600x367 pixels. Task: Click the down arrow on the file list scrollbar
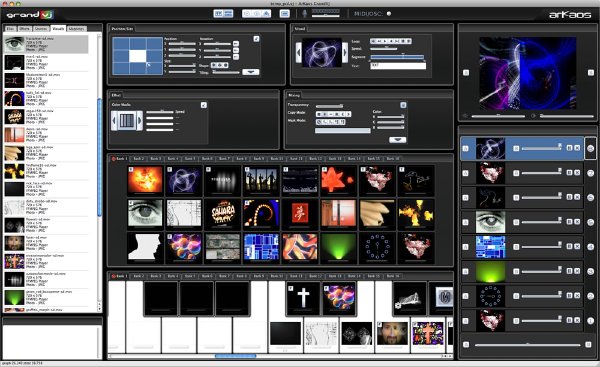[x=99, y=308]
